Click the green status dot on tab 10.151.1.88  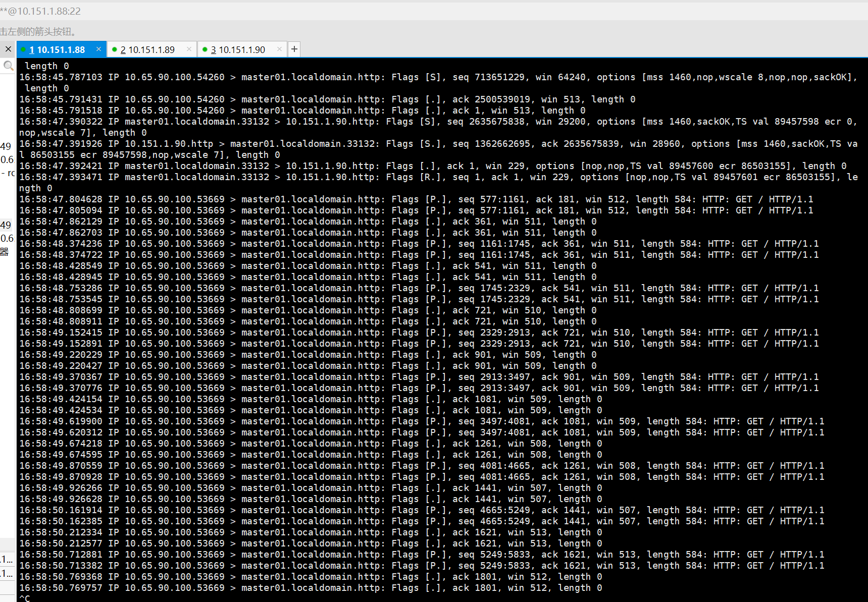(x=23, y=49)
